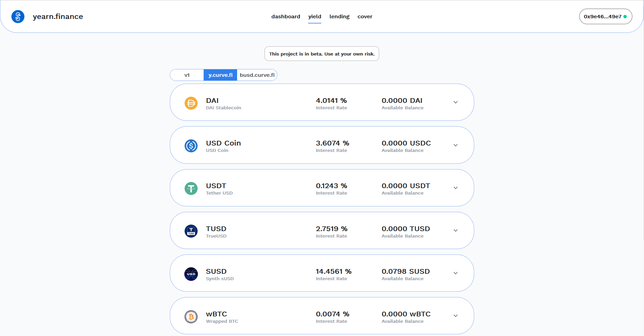Screen dimensions: 644x336
Task: Expand the USD Coin row chevron
Action: [456, 145]
